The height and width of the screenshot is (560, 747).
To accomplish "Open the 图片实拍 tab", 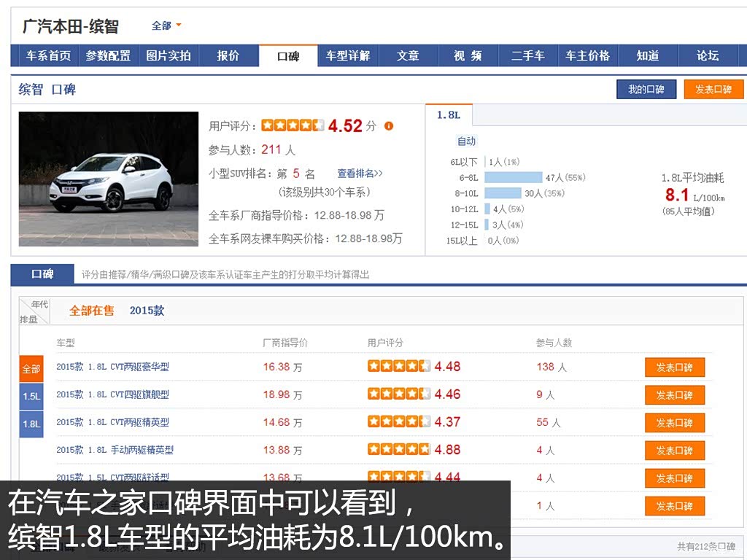I will click(169, 55).
